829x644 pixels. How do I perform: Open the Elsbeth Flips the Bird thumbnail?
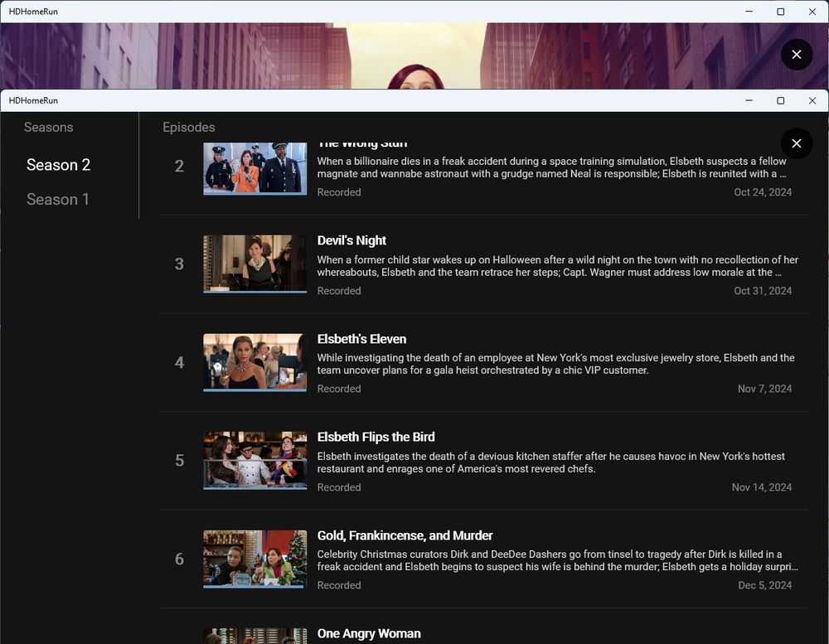pos(255,461)
